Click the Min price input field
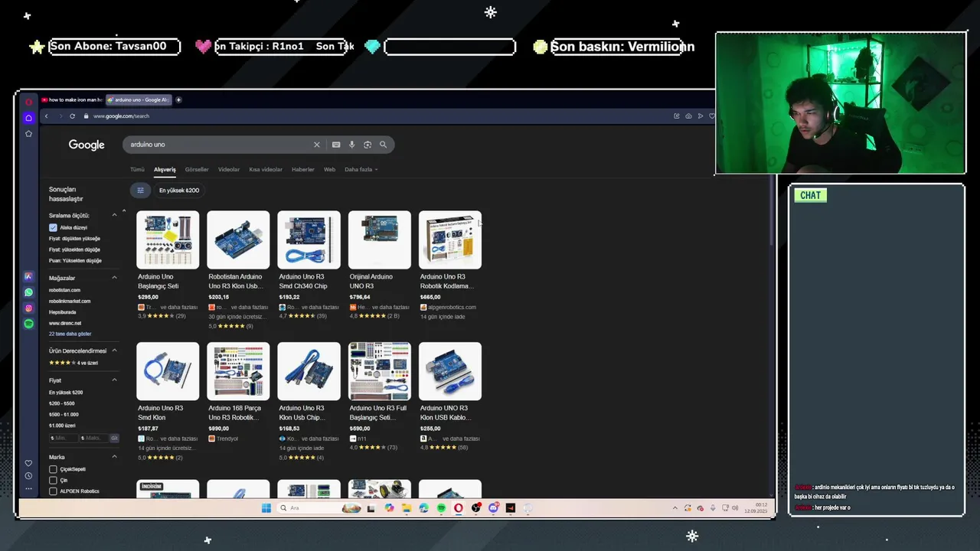This screenshot has height=551, width=980. click(64, 439)
